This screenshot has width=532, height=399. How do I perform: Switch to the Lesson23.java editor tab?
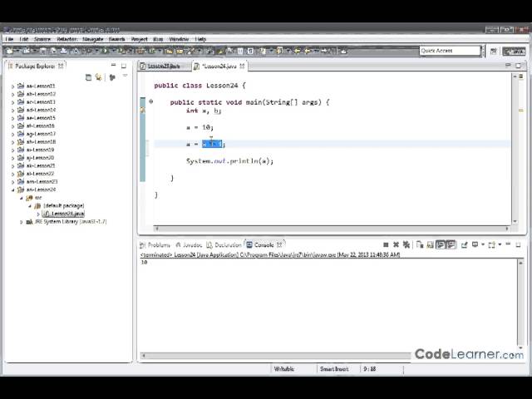point(165,66)
